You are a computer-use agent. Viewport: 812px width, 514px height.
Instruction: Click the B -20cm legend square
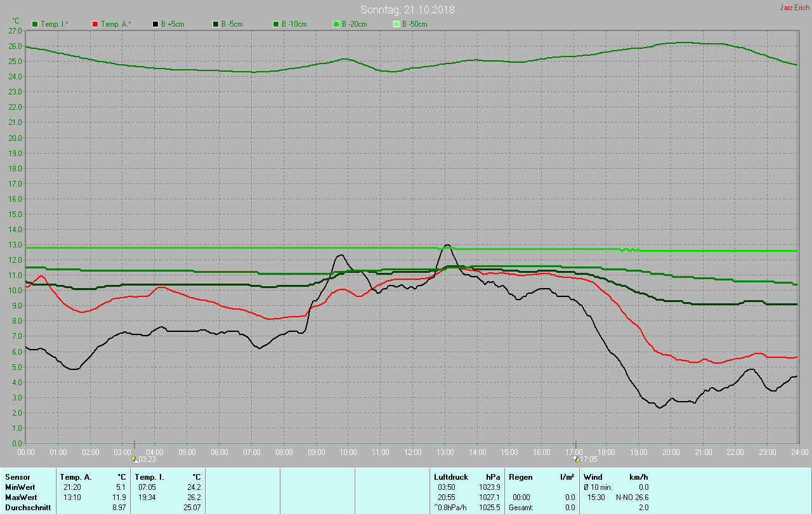336,24
